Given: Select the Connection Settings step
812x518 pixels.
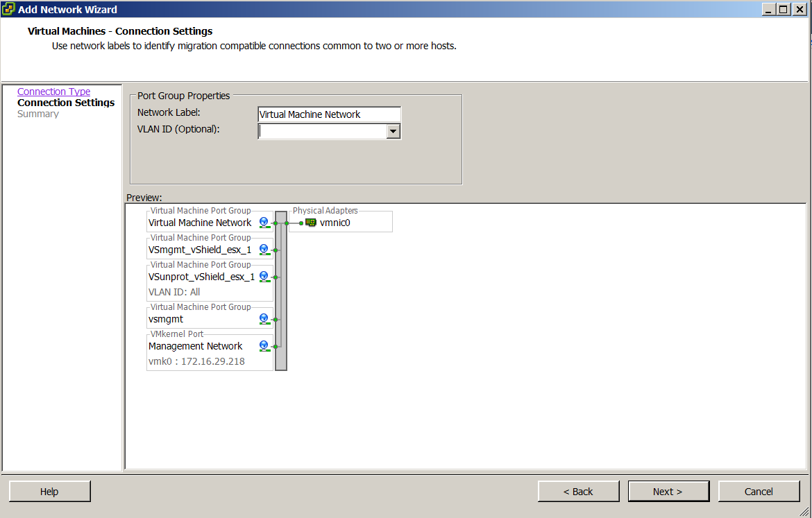Looking at the screenshot, I should click(x=66, y=103).
